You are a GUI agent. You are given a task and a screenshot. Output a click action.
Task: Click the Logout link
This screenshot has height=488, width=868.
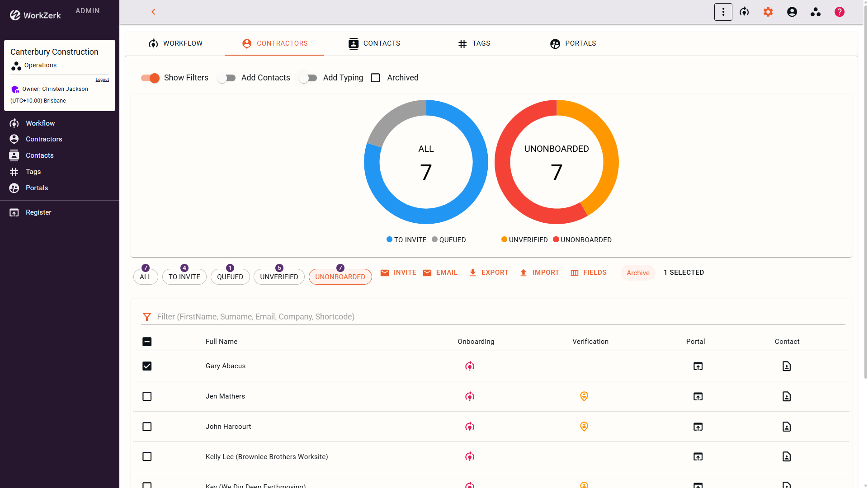(102, 80)
